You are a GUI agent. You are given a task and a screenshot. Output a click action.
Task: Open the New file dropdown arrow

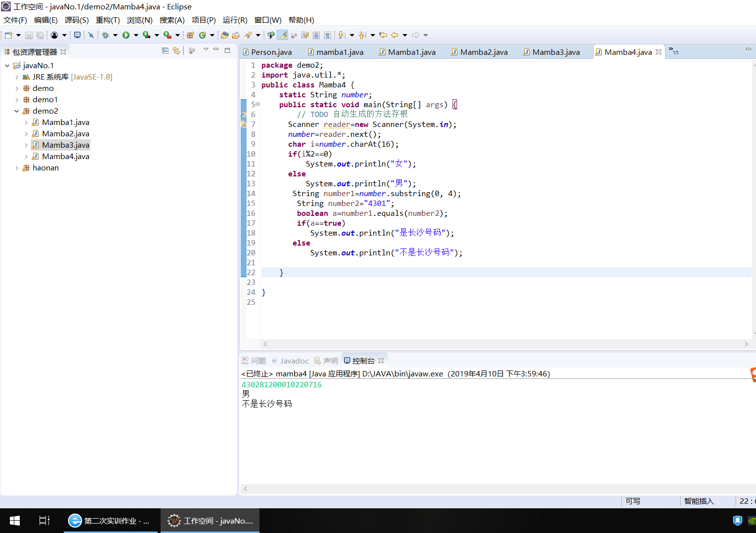pyautogui.click(x=18, y=35)
